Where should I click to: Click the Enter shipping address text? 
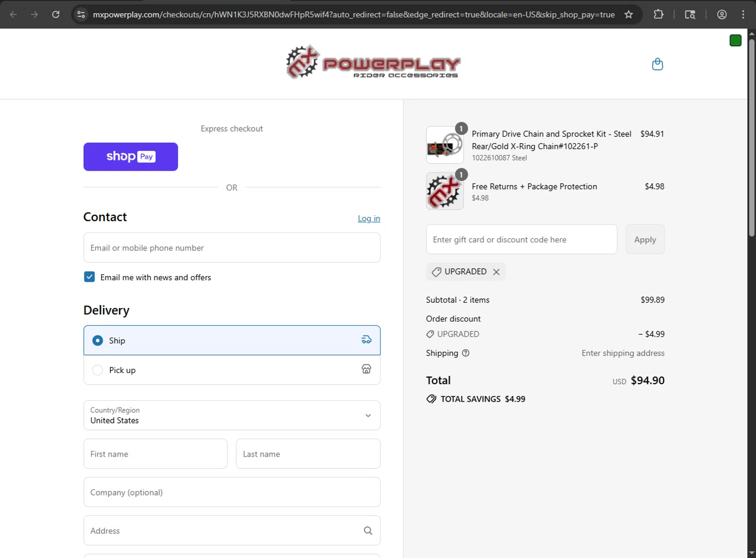click(623, 353)
